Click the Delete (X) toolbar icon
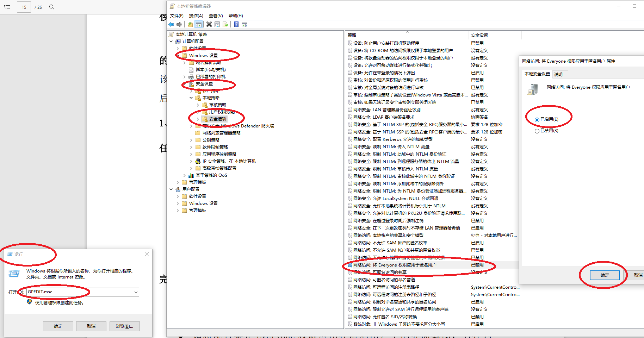Viewport: 644px width, 338px height. pyautogui.click(x=209, y=24)
